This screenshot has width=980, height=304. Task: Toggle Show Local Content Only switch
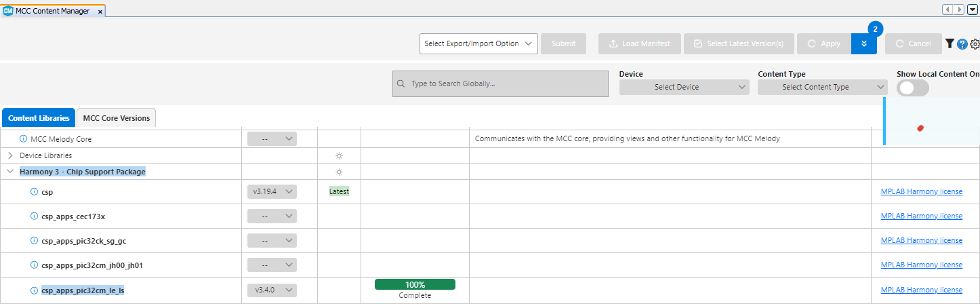point(912,88)
